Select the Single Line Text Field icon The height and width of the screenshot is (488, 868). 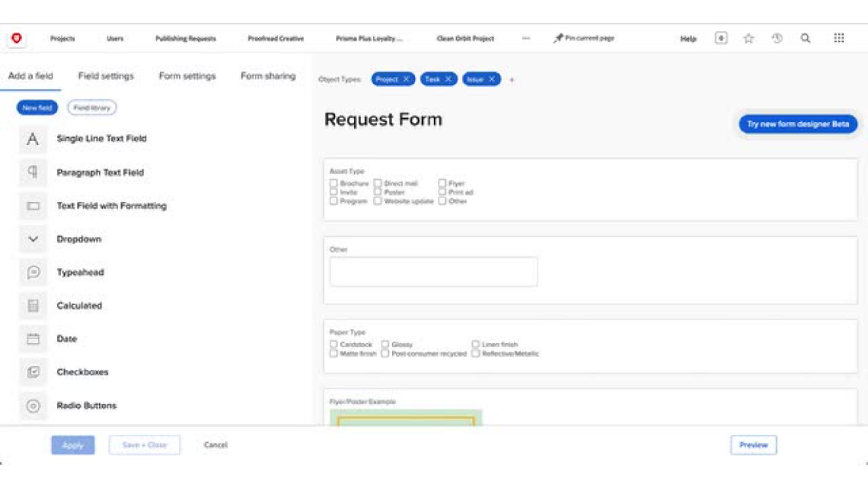click(x=33, y=139)
